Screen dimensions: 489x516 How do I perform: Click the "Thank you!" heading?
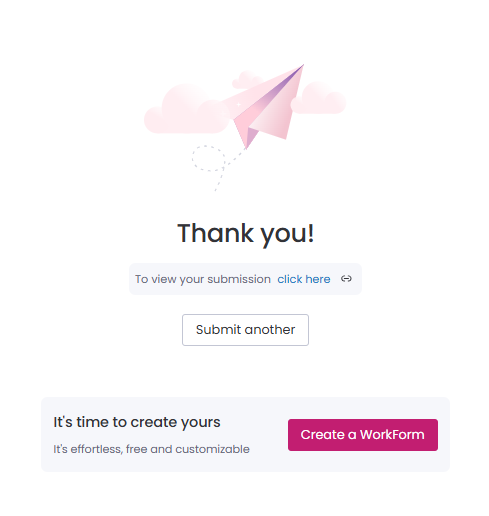coord(245,233)
